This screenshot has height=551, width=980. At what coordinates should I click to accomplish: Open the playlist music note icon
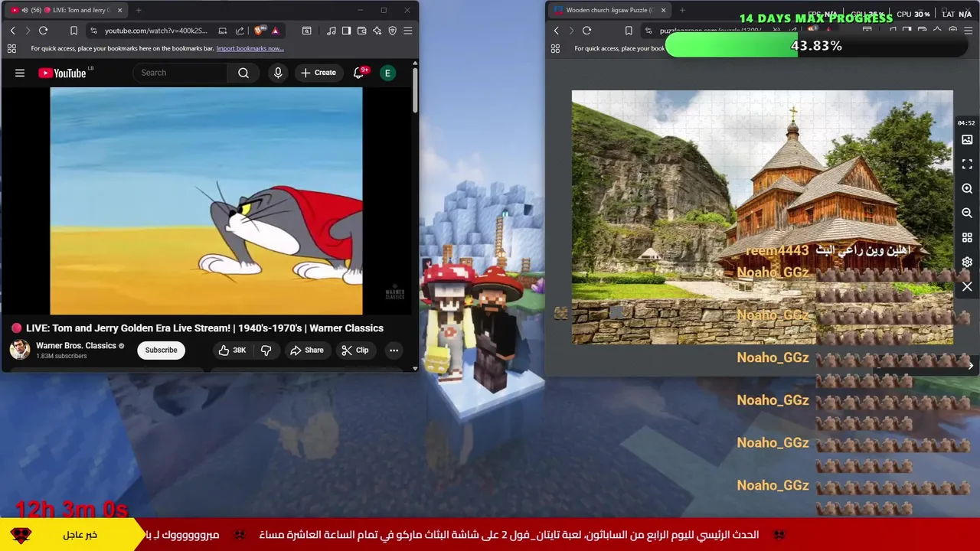click(332, 31)
